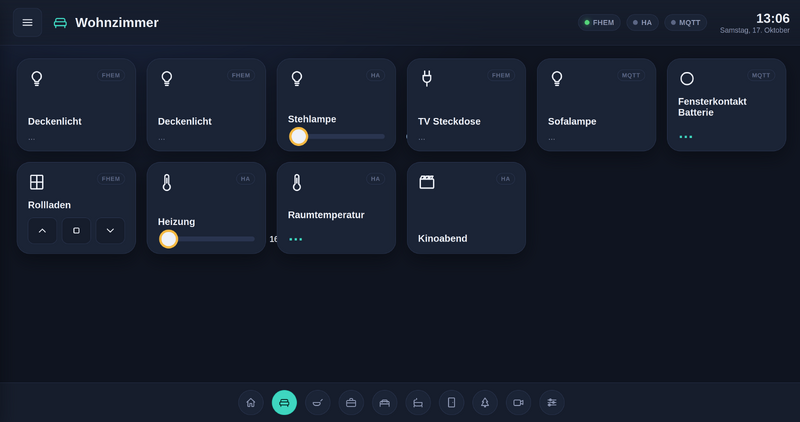The height and width of the screenshot is (422, 800).
Task: Click the clapperboard icon on Kinoabend card
Action: pyautogui.click(x=427, y=182)
